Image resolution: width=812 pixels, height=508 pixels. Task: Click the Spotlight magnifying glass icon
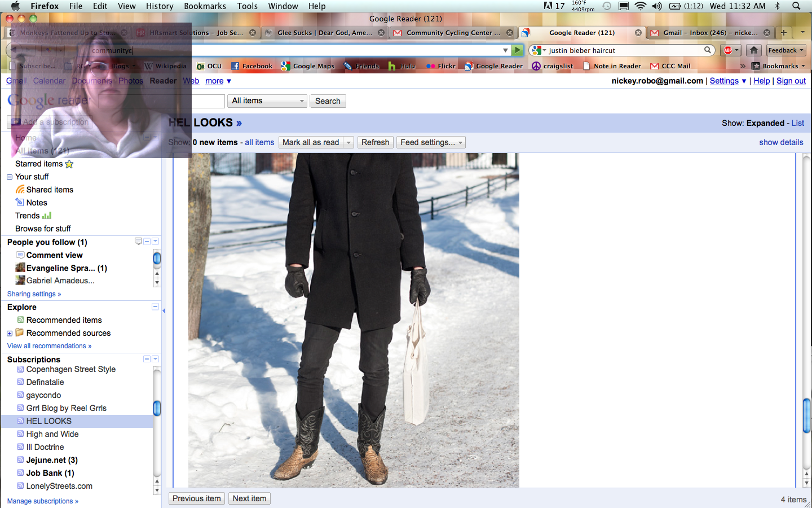pos(796,6)
